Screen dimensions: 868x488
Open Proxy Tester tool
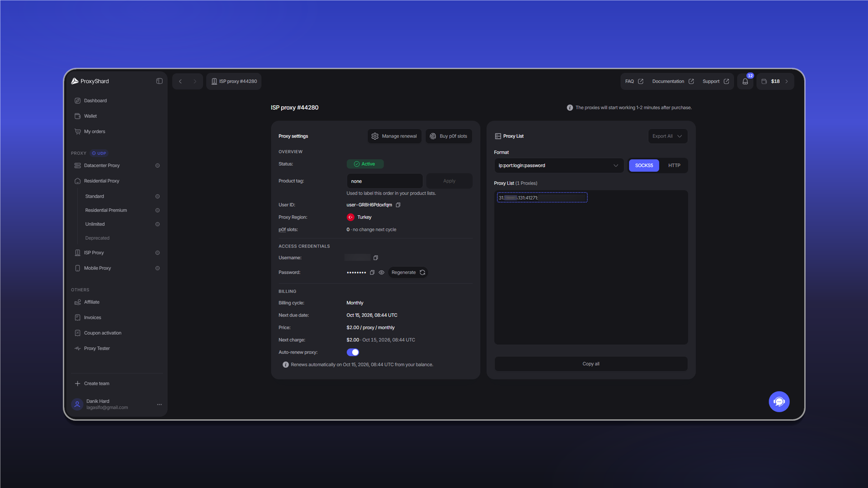coord(117,348)
